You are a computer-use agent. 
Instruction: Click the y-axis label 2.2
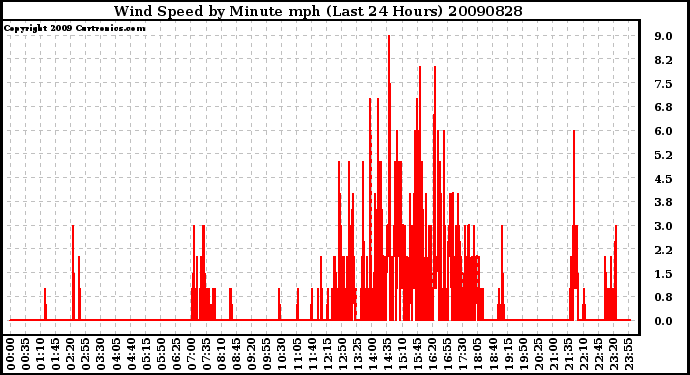(x=663, y=250)
